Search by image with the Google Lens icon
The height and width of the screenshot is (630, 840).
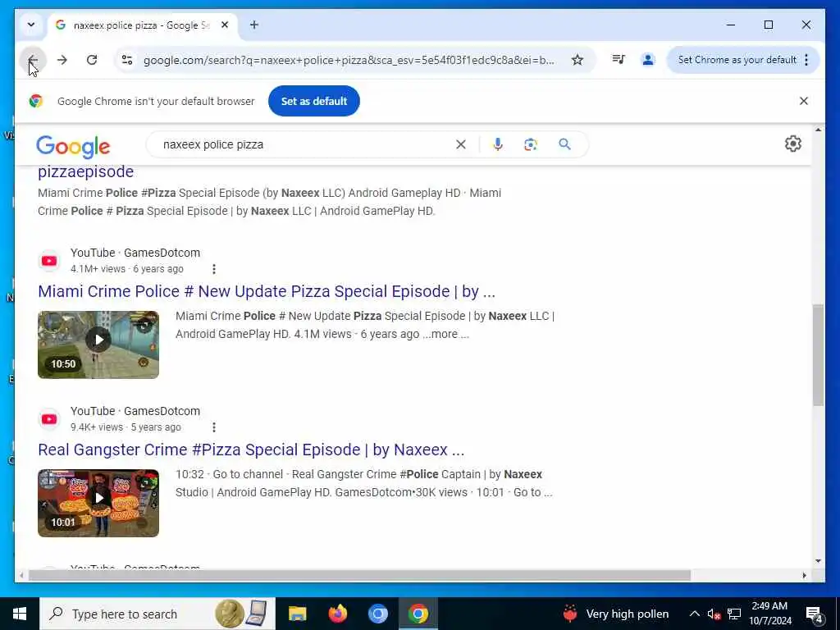(531, 144)
